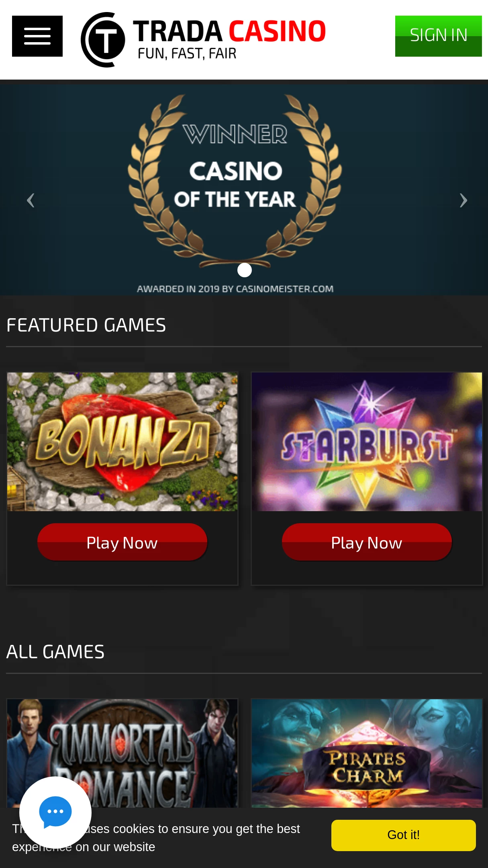Open the live chat bubble
The width and height of the screenshot is (488, 868).
55,812
